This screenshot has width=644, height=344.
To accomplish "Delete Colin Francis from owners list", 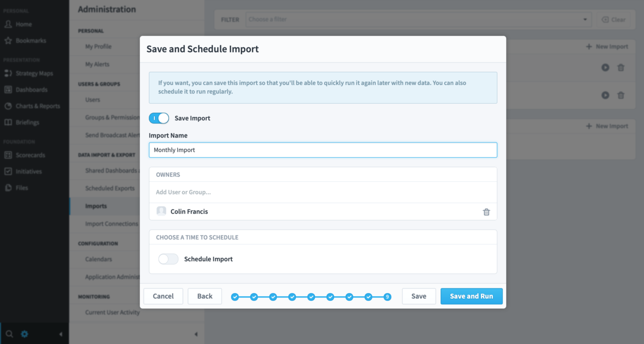I will (486, 212).
